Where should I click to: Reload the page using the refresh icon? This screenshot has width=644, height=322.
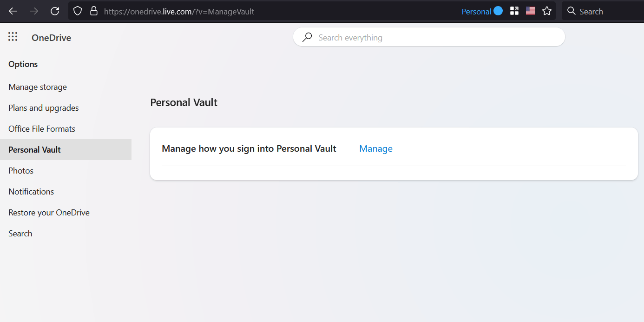54,11
